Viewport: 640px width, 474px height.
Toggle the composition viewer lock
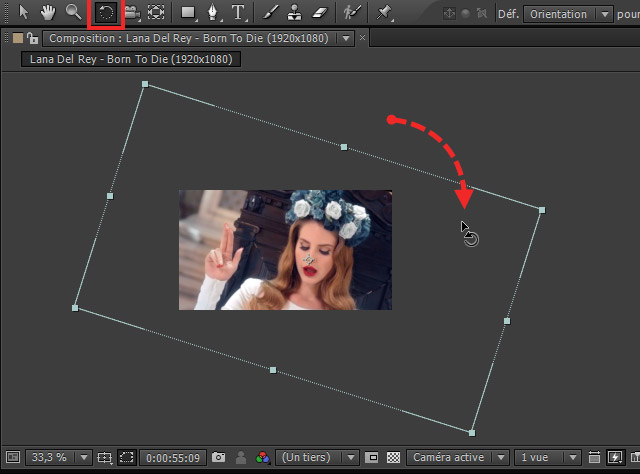click(x=32, y=38)
